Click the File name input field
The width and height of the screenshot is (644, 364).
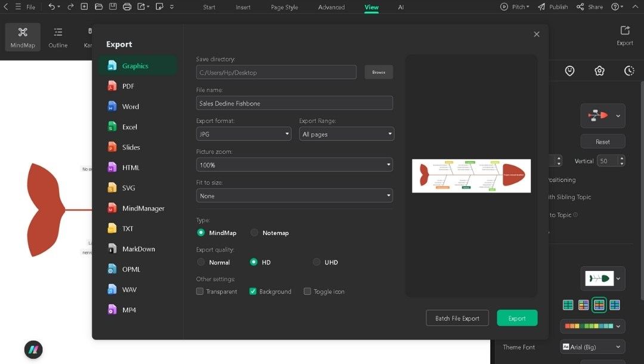pos(295,103)
